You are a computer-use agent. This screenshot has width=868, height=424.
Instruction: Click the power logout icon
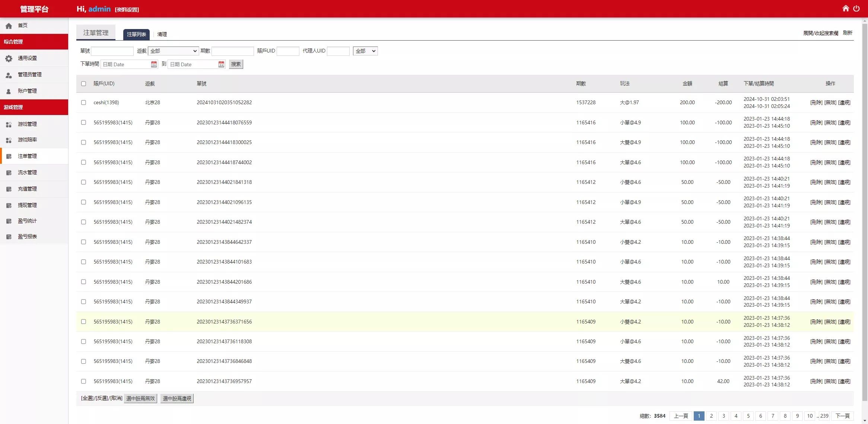[856, 9]
